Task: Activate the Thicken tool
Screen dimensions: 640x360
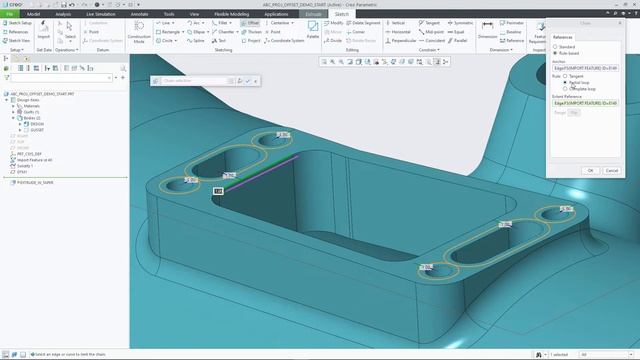Action: point(251,32)
